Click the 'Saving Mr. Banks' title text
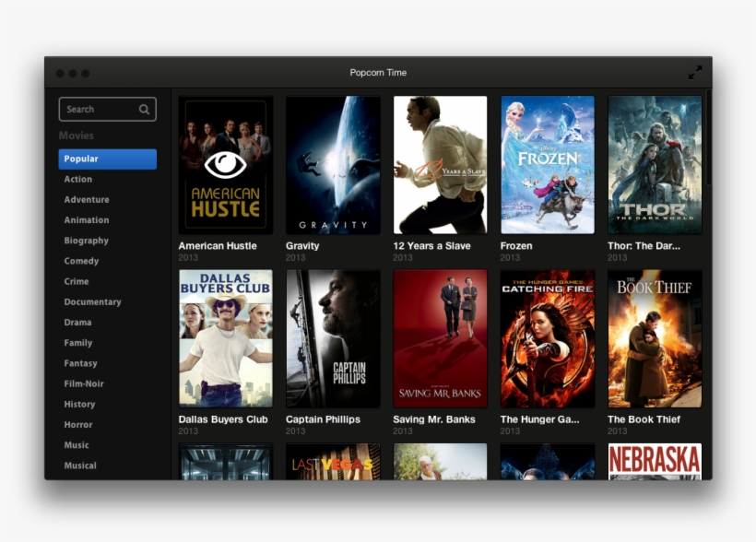 tap(434, 419)
